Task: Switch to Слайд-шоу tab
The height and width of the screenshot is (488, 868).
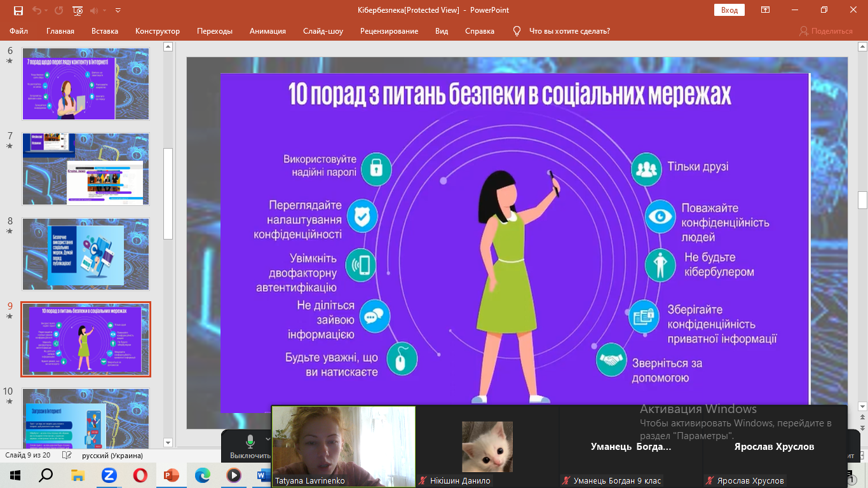Action: coord(323,30)
